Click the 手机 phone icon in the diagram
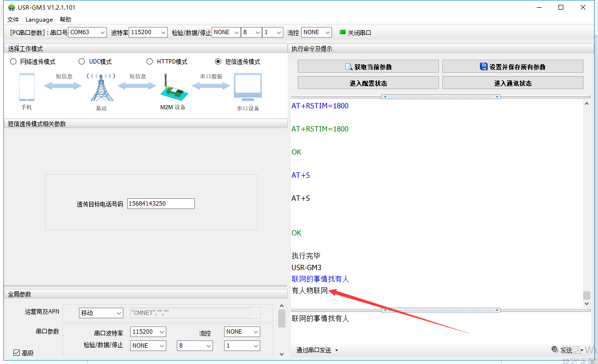 tap(27, 87)
